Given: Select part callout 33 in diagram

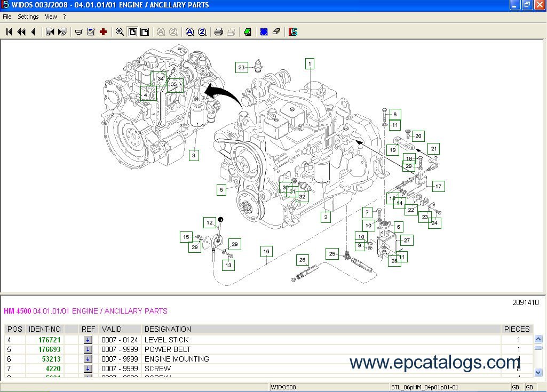Looking at the screenshot, I should tap(242, 68).
